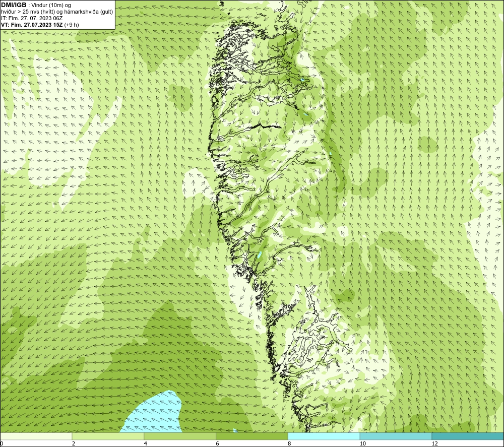Screen dimensions: 504x447
Task: Click the scale label 0
Action: 2,443
